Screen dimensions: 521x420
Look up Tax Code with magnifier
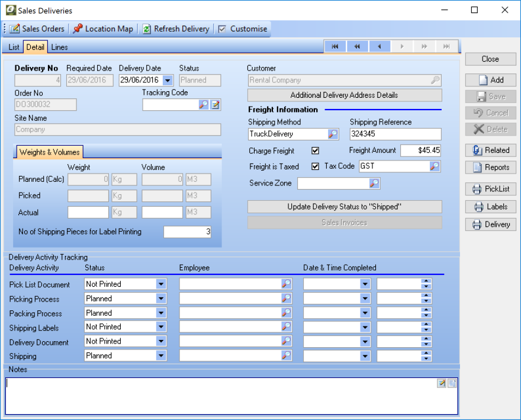click(435, 166)
